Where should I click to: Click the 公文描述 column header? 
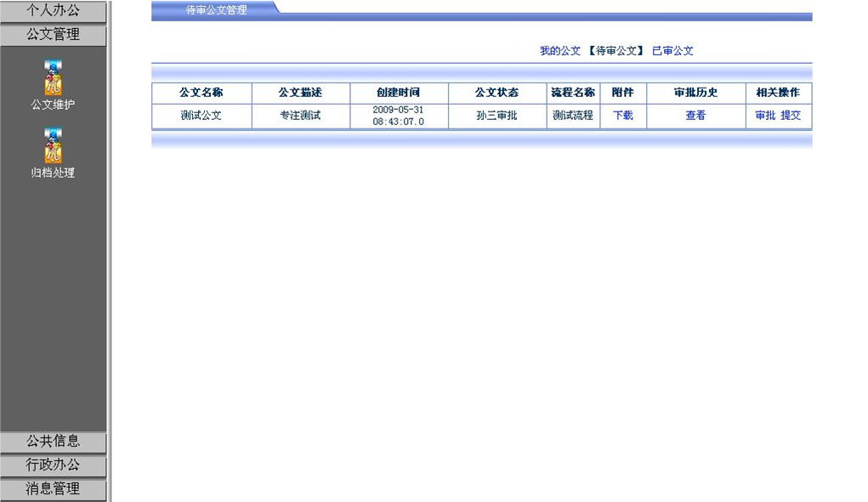(301, 93)
